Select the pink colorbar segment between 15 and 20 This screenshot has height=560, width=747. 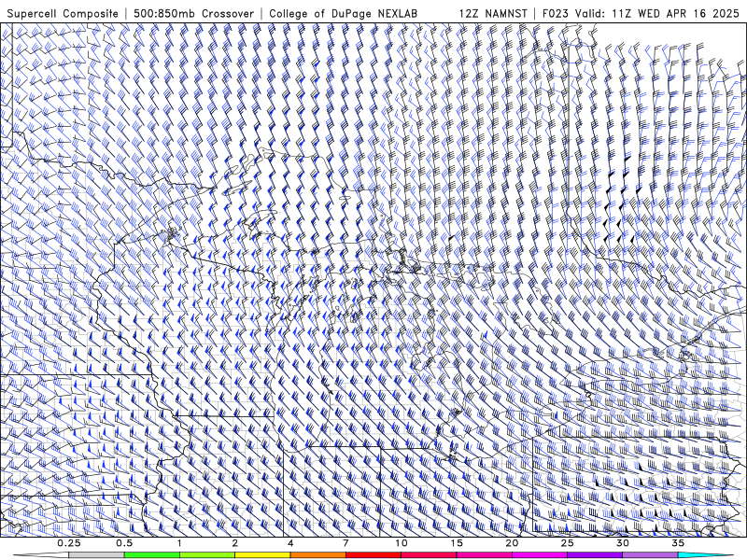point(484,555)
